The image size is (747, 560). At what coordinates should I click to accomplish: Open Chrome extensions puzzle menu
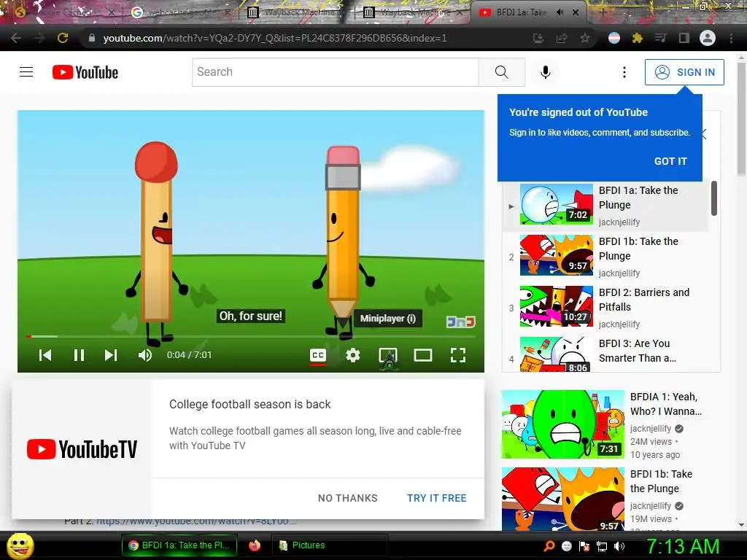click(x=638, y=38)
